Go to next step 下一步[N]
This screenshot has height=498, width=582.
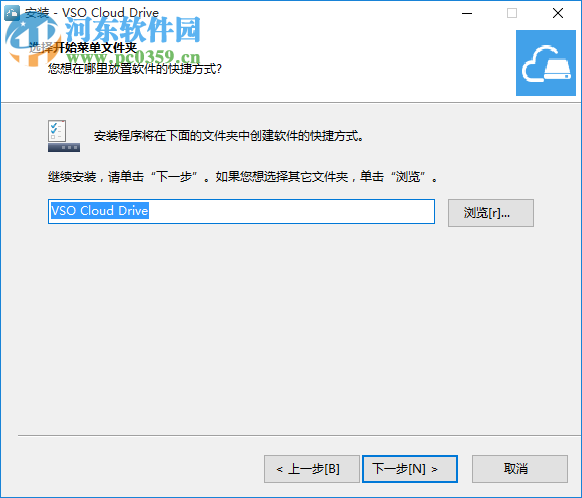tap(410, 469)
